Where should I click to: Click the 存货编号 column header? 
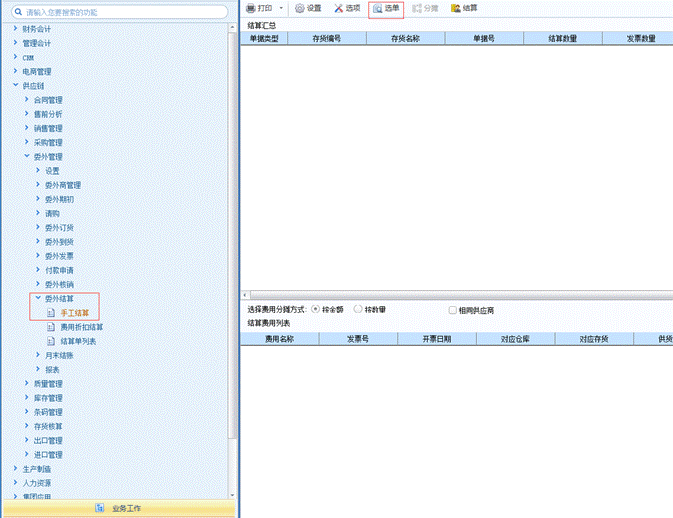pos(326,38)
